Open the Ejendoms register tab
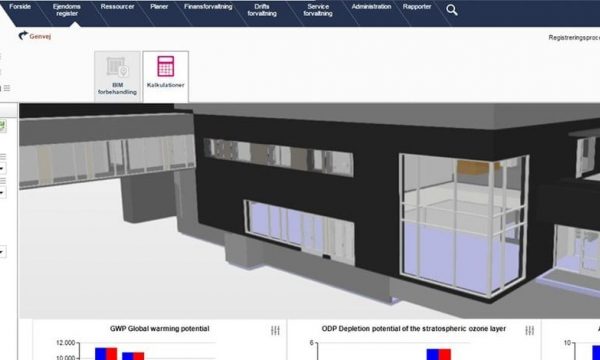The width and height of the screenshot is (600, 360). (67, 10)
